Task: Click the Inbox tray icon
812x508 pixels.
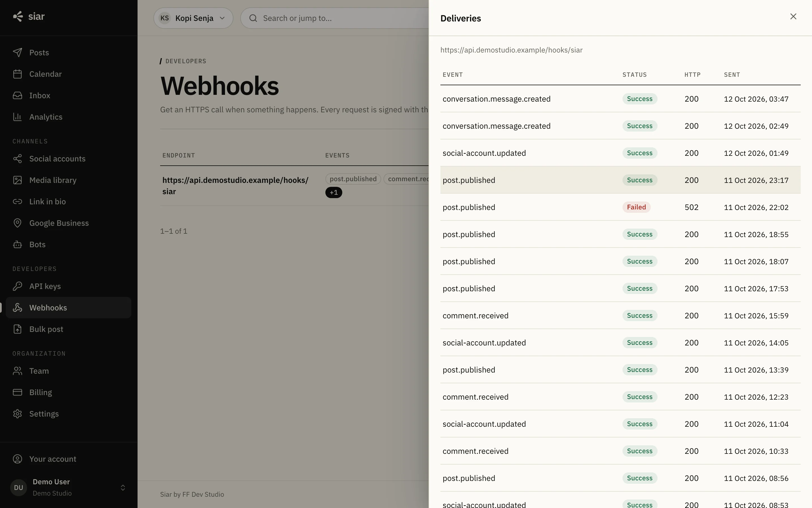Action: 17,95
